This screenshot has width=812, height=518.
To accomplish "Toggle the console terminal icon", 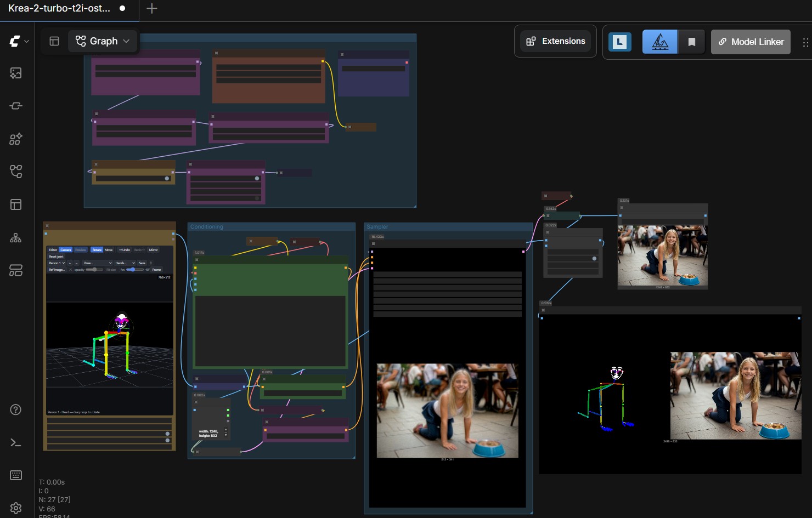I will coord(16,442).
